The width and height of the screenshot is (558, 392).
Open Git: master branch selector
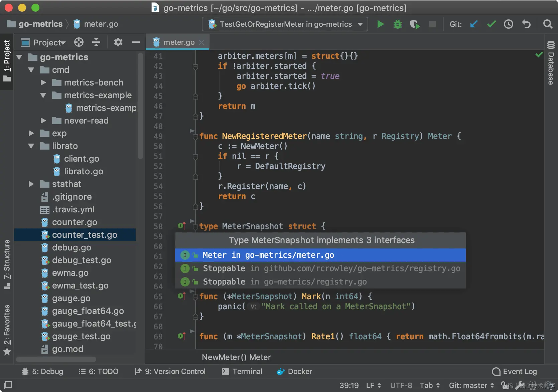(471, 385)
